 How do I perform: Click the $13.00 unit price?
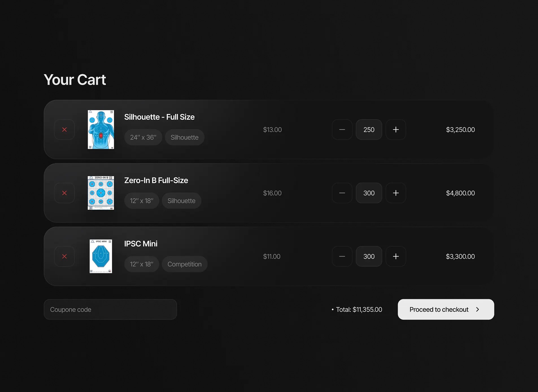click(272, 130)
